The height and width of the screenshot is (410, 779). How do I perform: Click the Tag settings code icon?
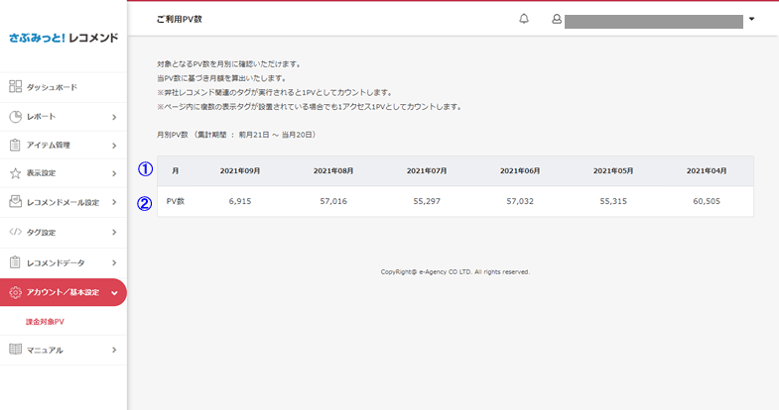(15, 232)
